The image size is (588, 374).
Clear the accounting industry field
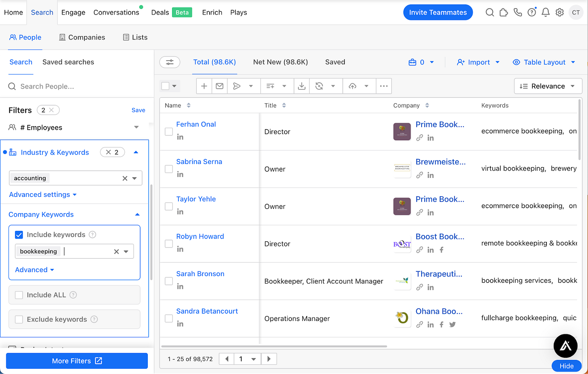point(125,178)
